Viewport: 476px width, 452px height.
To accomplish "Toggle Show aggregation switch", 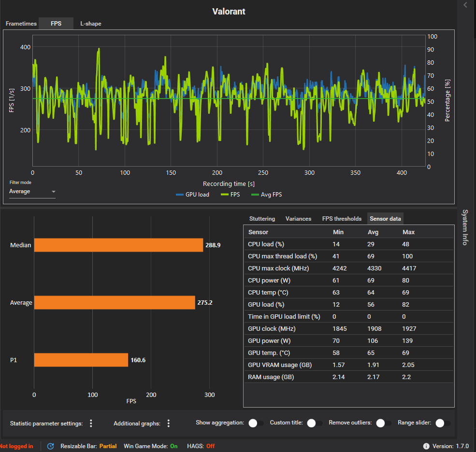I will point(256,423).
